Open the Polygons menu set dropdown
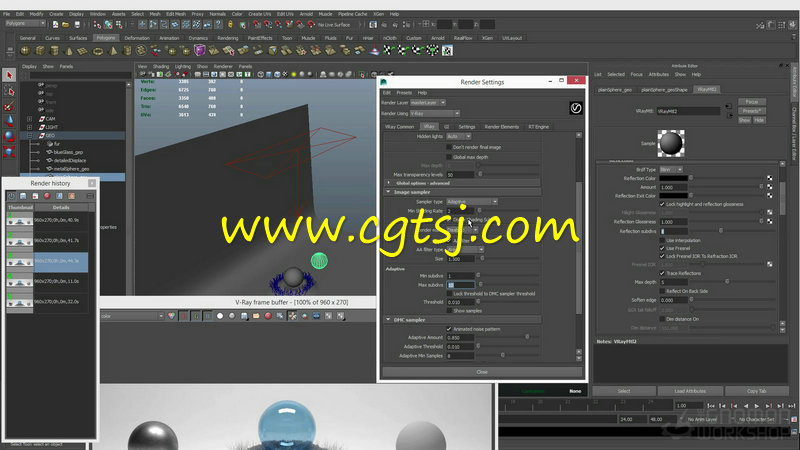 tap(25, 23)
